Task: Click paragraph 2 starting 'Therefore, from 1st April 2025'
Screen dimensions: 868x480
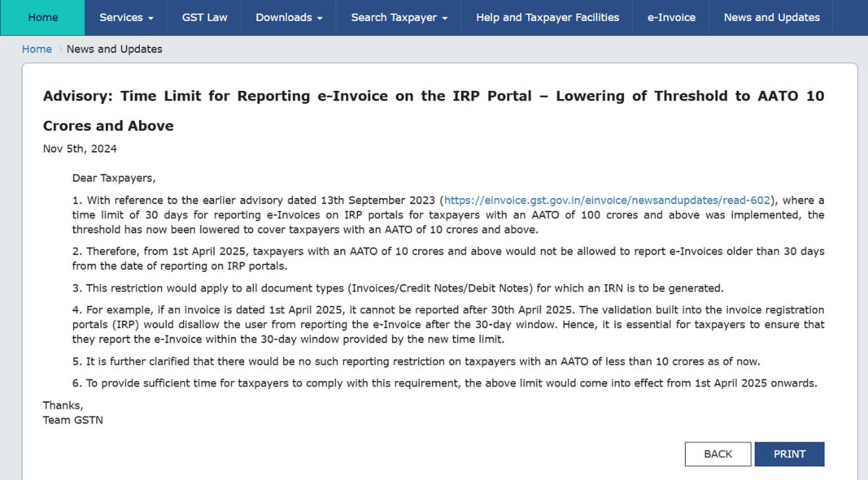Action: [x=448, y=259]
